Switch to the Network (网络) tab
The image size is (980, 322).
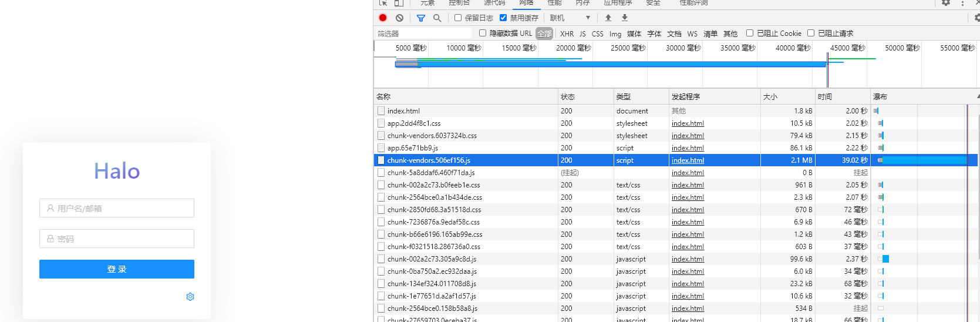pos(526,3)
